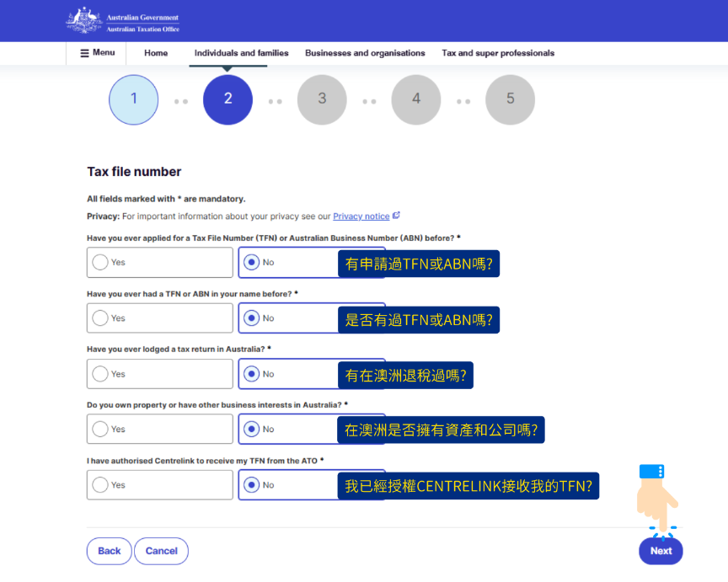Click the external link icon beside Privacy notice
Screen dimensions: 728x582
click(x=395, y=216)
